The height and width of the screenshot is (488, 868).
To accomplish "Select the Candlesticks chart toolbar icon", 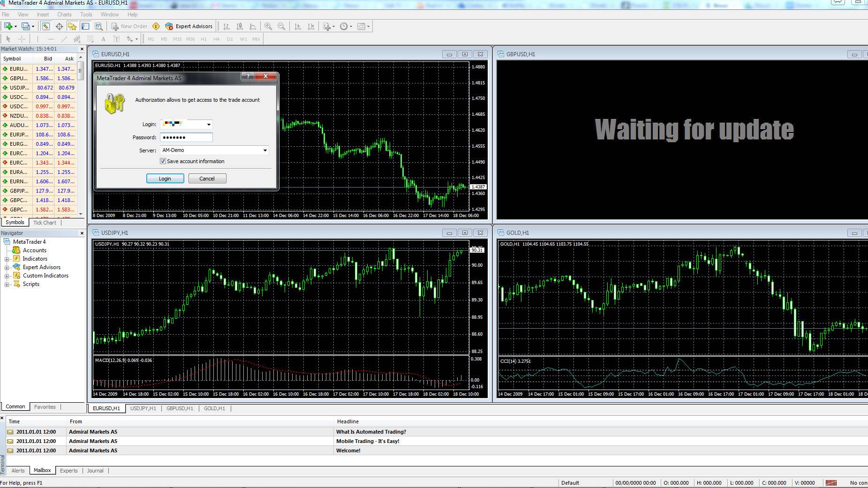I will coord(240,26).
